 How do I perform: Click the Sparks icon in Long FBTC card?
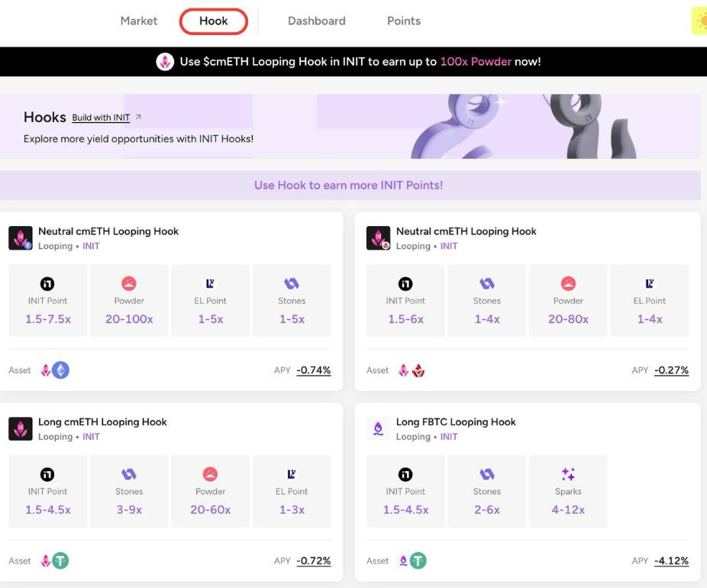[x=568, y=475]
